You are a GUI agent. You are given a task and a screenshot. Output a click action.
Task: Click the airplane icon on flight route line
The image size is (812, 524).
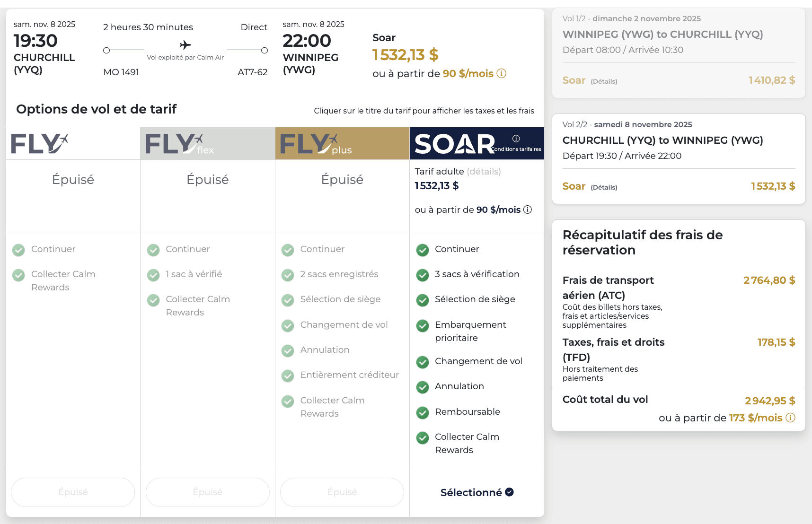click(x=185, y=45)
